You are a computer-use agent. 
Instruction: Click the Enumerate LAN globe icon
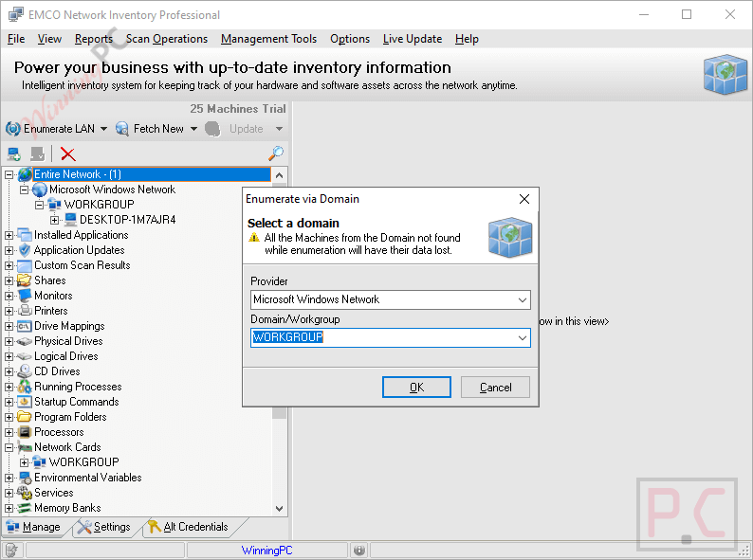click(13, 129)
